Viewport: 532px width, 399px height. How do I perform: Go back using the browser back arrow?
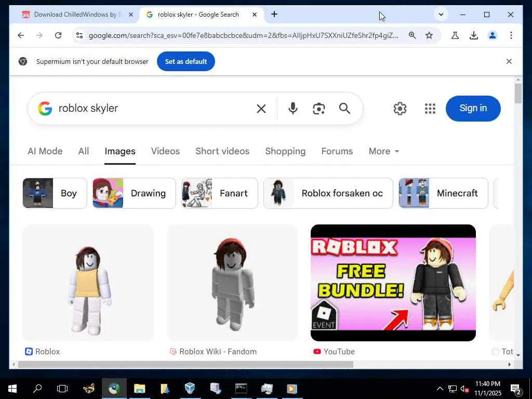(21, 35)
